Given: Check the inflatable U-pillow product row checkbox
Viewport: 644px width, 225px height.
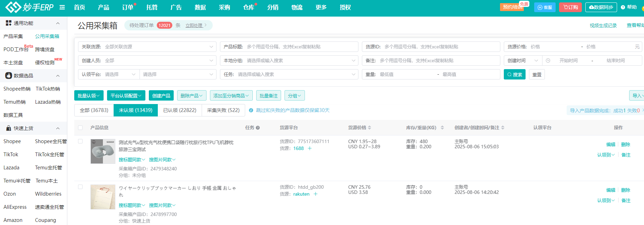Looking at the screenshot, I should coord(80,141).
